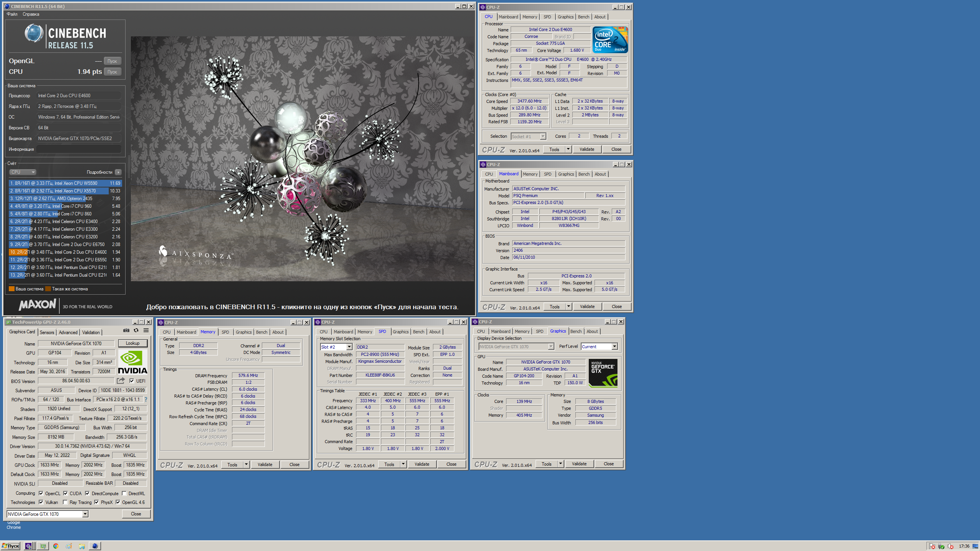Open the Slot #2 memory slot dropdown
This screenshot has height=551, width=980.
(x=336, y=347)
